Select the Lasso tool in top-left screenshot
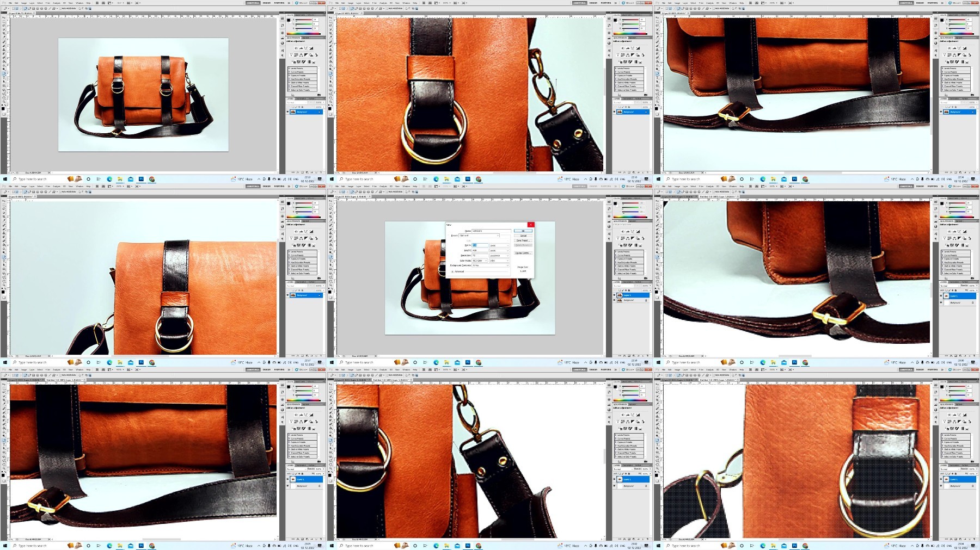Image resolution: width=980 pixels, height=550 pixels. click(x=4, y=26)
